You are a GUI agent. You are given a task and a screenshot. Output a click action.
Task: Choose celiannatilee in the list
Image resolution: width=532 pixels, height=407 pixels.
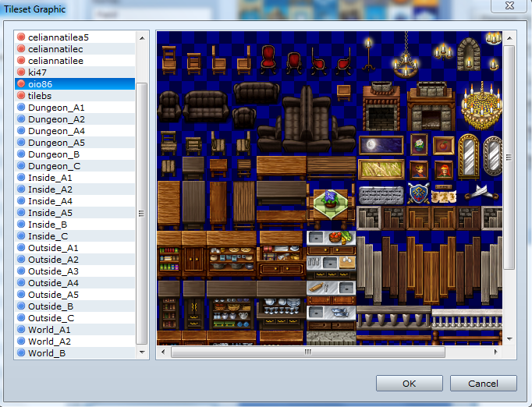(x=75, y=60)
